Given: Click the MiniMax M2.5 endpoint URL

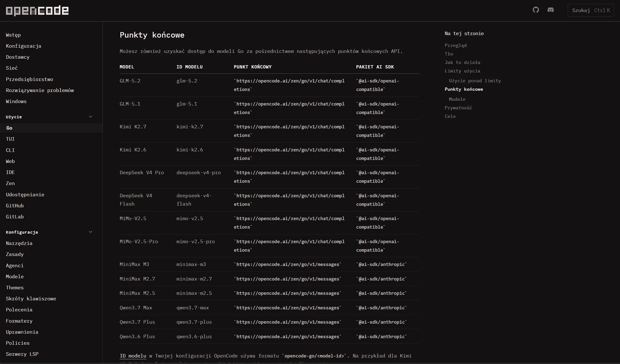Looking at the screenshot, I should click(288, 293).
